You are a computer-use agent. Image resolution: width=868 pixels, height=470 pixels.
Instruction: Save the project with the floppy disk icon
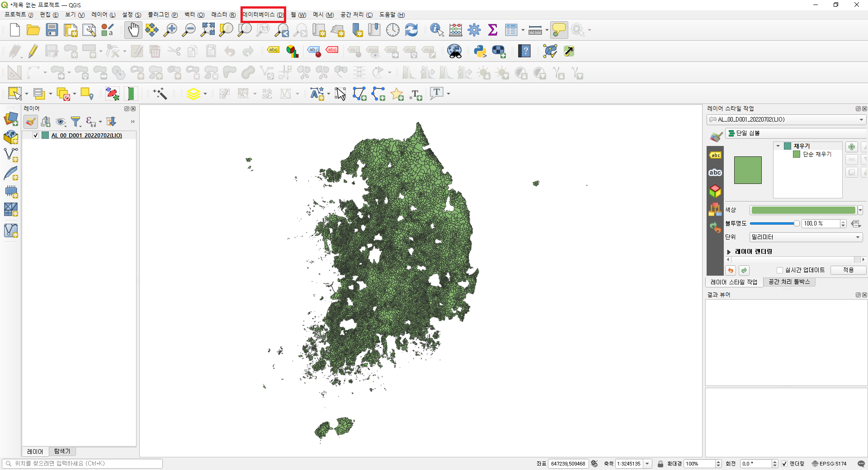[52, 30]
